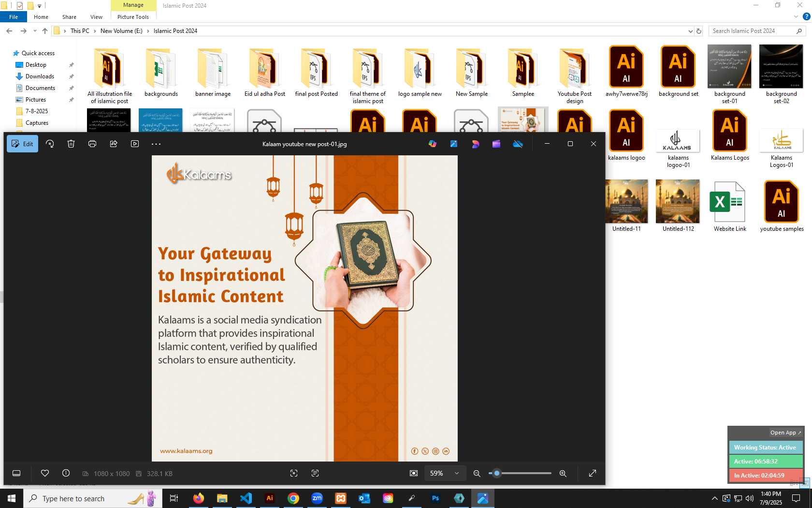
Task: Enter full screen with the expand icon
Action: [x=593, y=473]
